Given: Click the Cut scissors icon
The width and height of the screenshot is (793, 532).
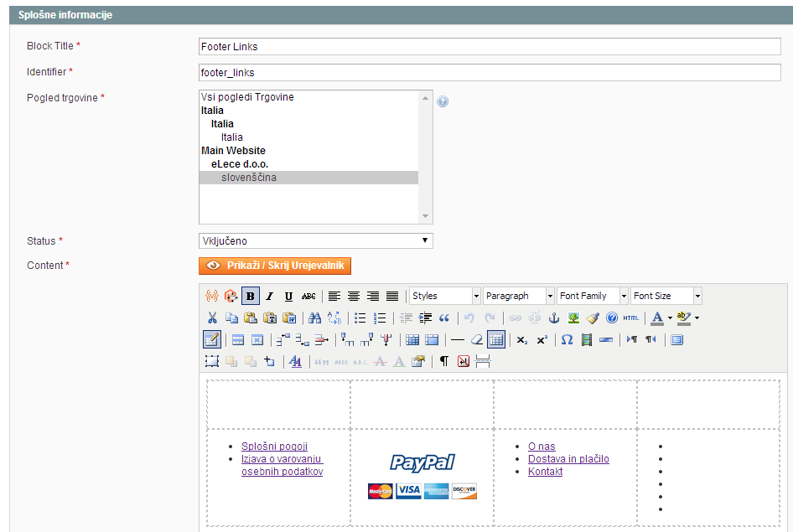Looking at the screenshot, I should pyautogui.click(x=212, y=318).
